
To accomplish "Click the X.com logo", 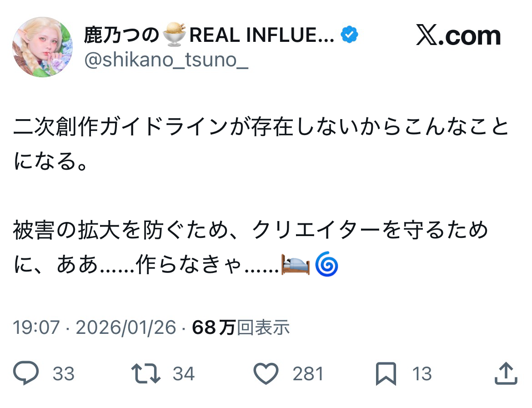I will 458,36.
